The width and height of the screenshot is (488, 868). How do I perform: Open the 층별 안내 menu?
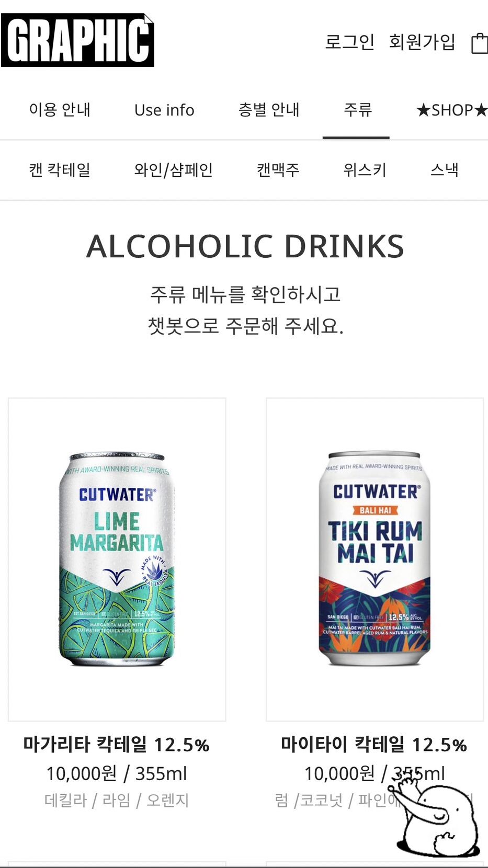point(269,110)
